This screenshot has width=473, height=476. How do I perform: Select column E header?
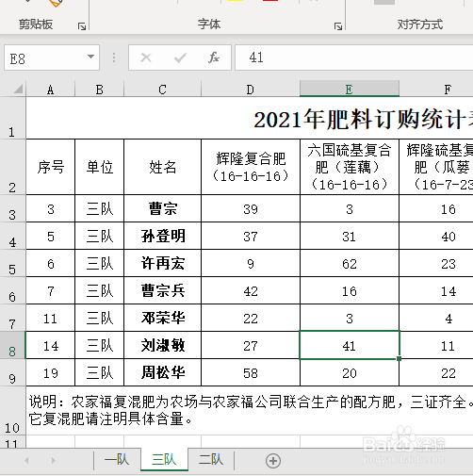pos(350,90)
